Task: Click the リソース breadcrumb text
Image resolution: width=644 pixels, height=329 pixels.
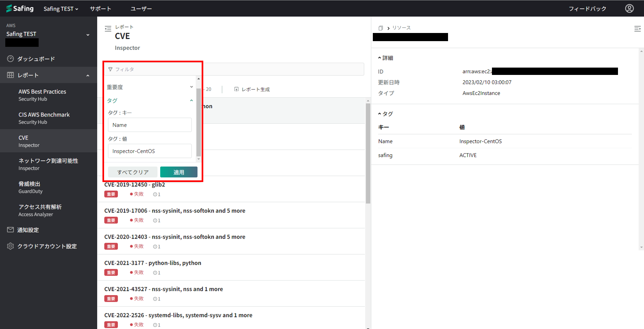Action: pyautogui.click(x=401, y=28)
